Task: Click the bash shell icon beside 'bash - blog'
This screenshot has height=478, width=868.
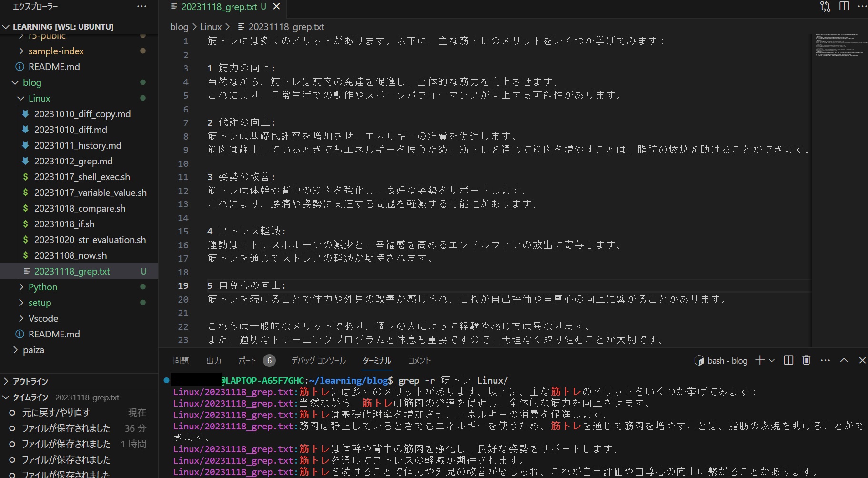Action: pos(698,360)
